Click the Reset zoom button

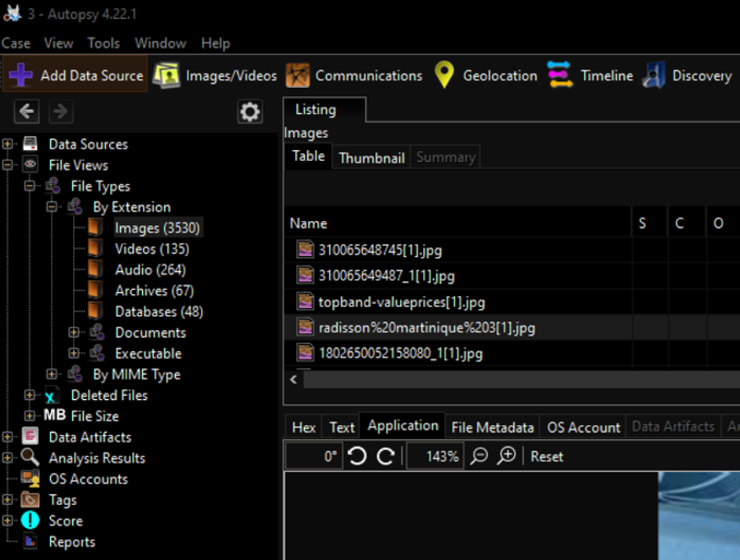(x=546, y=457)
